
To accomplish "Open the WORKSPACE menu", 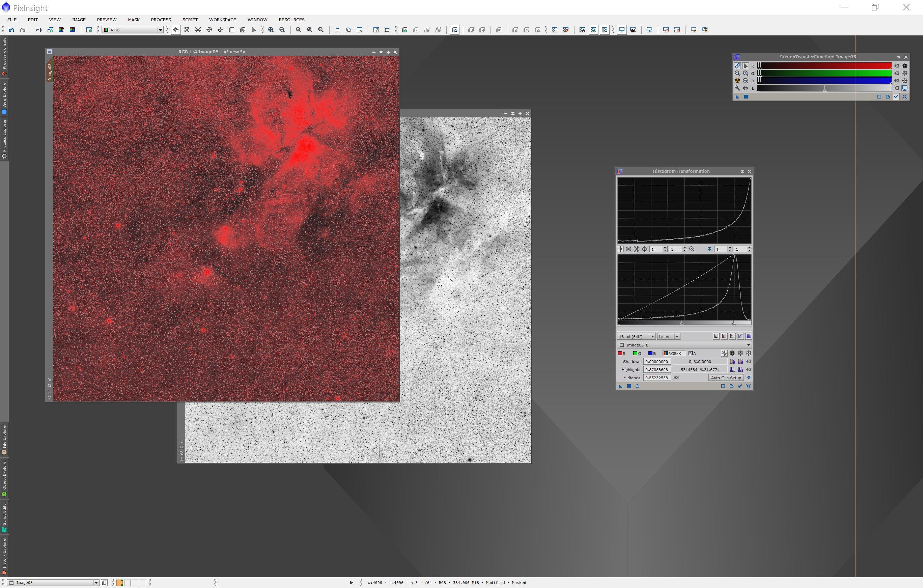I will pos(222,20).
